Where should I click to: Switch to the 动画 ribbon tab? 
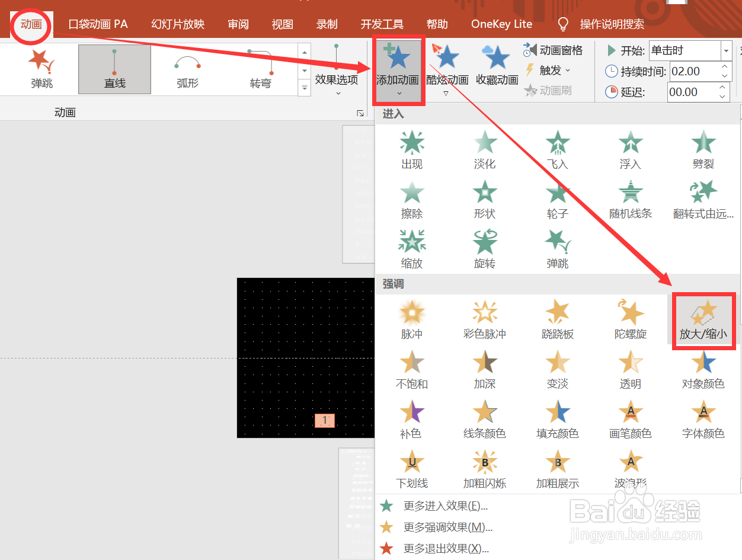pos(31,24)
